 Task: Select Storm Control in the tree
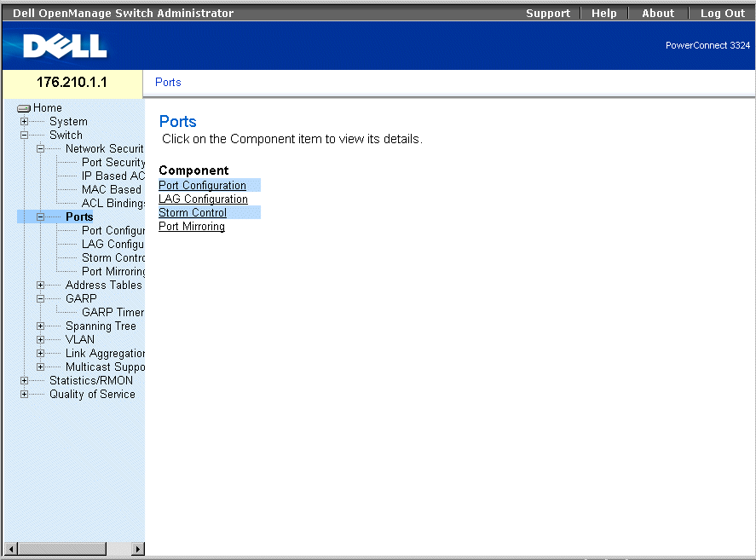(x=113, y=258)
